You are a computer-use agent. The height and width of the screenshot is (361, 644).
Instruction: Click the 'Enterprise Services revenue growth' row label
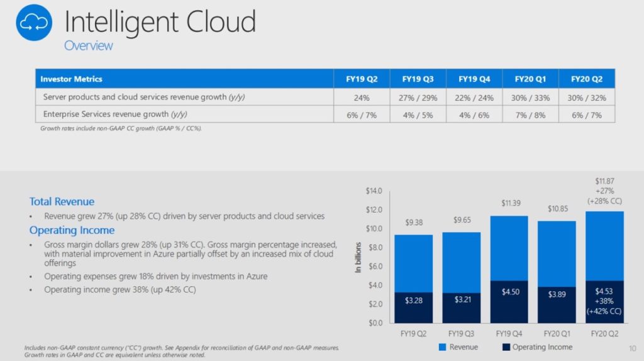pyautogui.click(x=115, y=114)
